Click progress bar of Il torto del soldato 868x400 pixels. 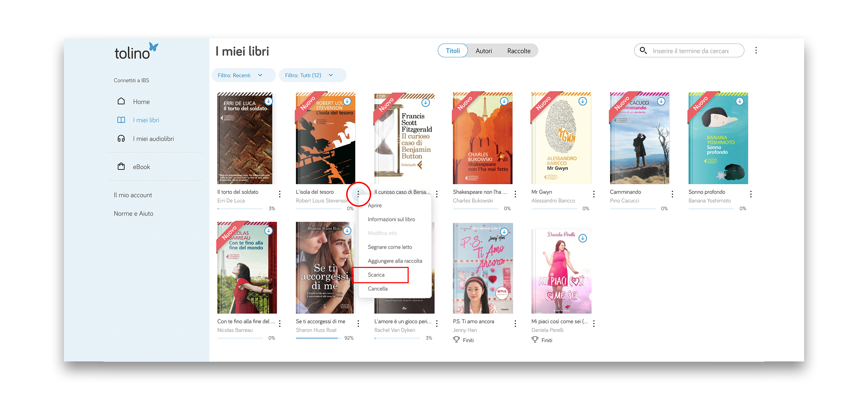click(x=240, y=209)
